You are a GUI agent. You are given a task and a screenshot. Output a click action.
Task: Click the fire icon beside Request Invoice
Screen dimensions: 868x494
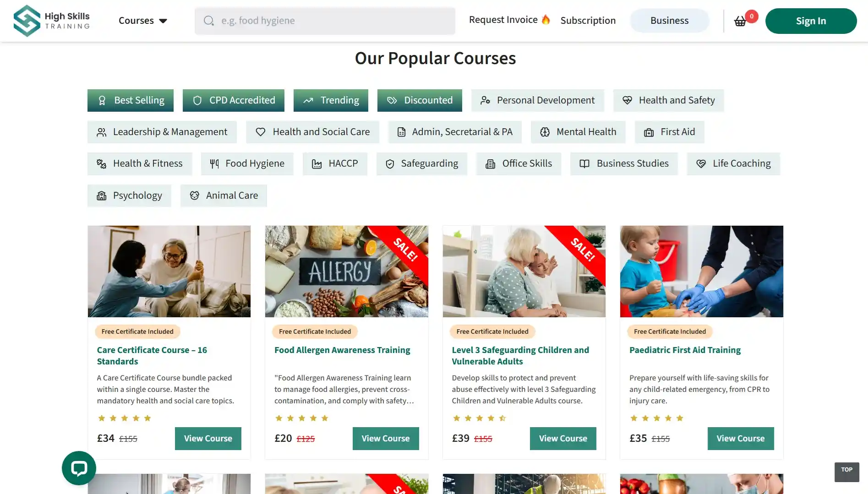click(x=546, y=20)
